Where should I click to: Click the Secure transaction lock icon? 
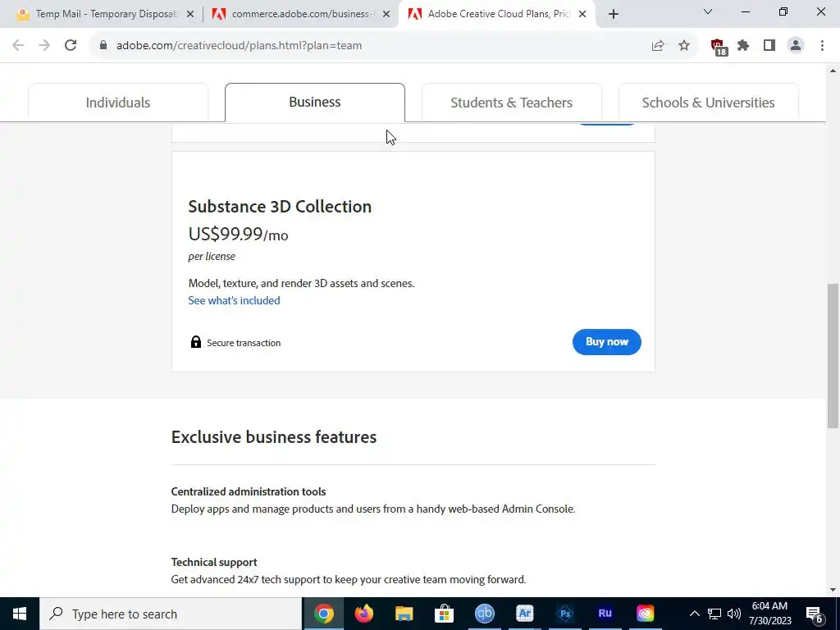tap(196, 342)
